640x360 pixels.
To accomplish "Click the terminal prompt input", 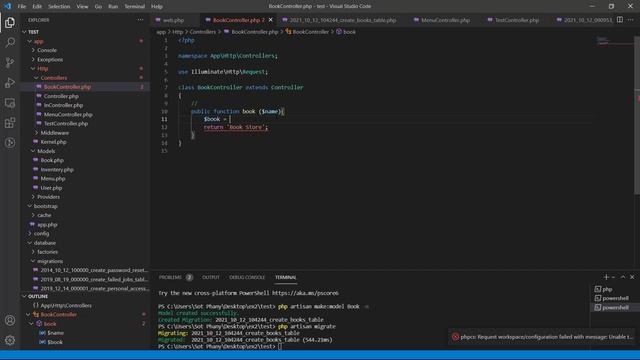I will tap(280, 347).
